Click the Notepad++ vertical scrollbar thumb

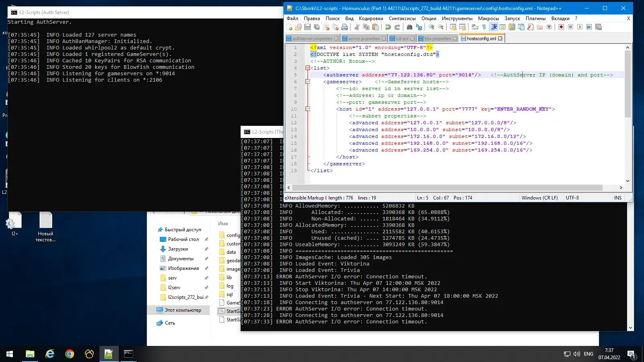click(x=627, y=84)
